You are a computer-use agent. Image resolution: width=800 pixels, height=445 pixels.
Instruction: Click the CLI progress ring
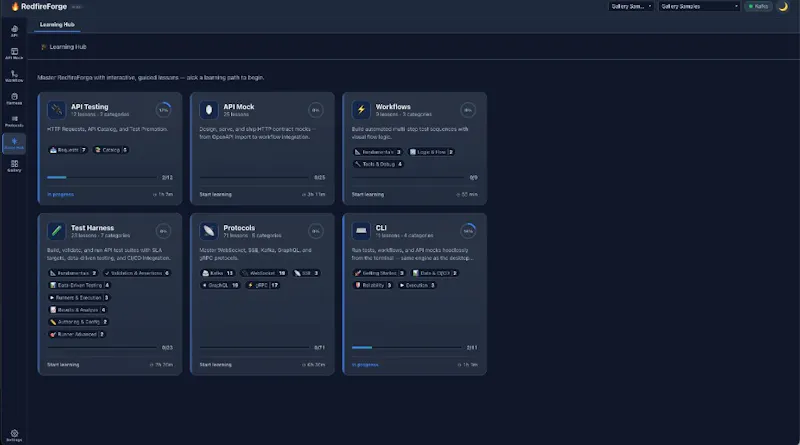468,231
